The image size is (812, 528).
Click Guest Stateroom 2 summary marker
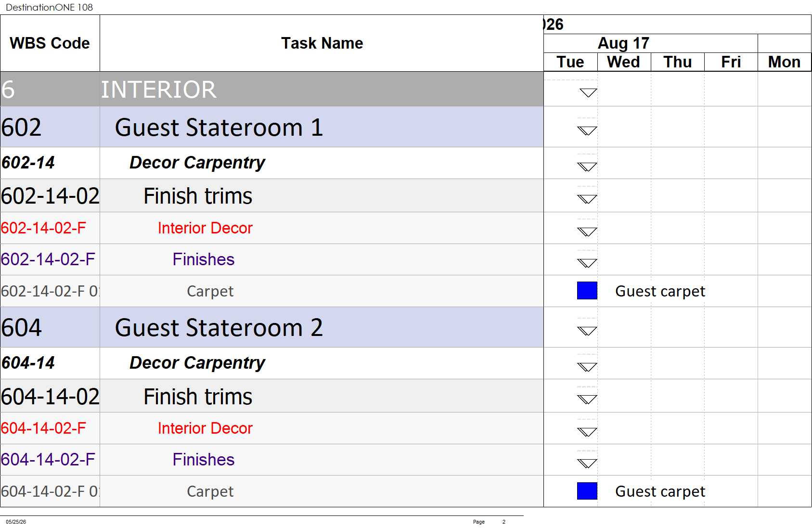tap(587, 331)
